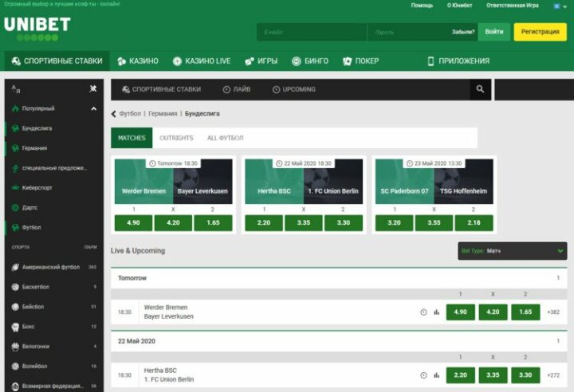Image resolution: width=574 pixels, height=392 pixels.
Task: Expand +382 more markets for Werder Bremen
Action: (x=553, y=312)
